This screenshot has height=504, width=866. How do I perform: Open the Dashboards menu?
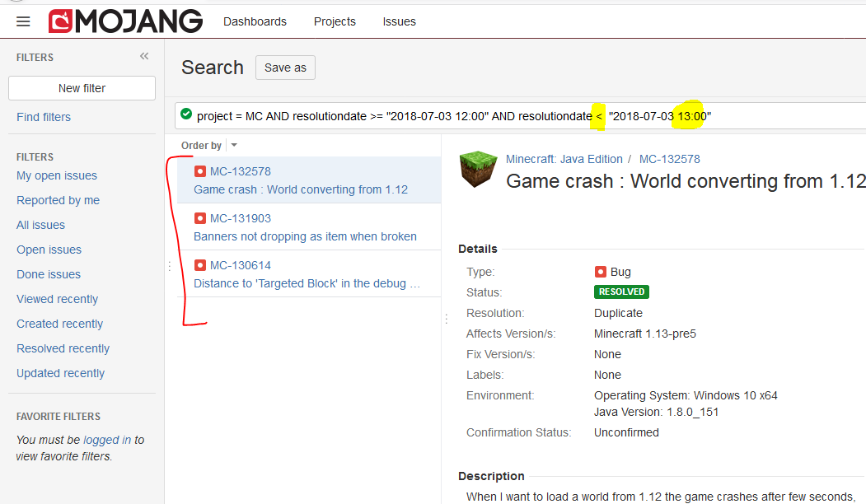pyautogui.click(x=255, y=21)
